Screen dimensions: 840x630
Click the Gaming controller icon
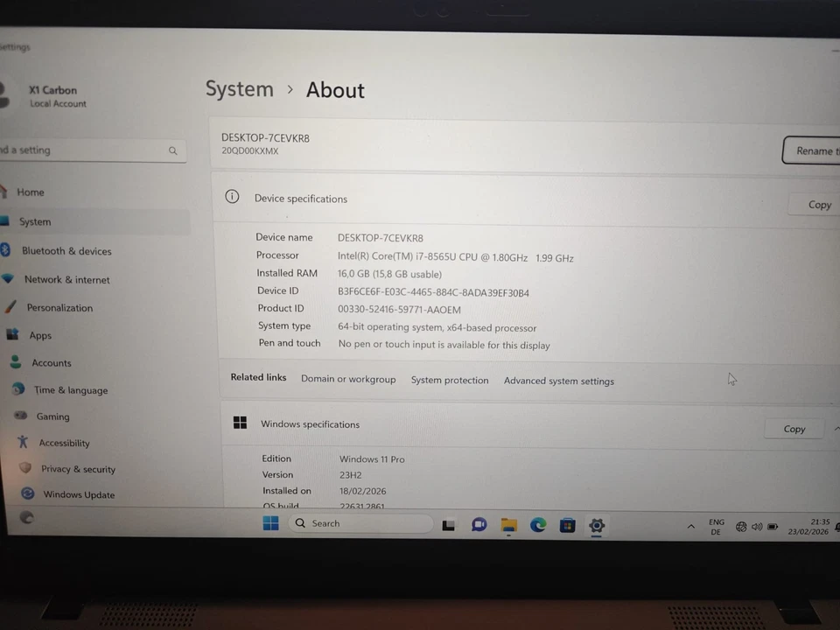pyautogui.click(x=21, y=415)
